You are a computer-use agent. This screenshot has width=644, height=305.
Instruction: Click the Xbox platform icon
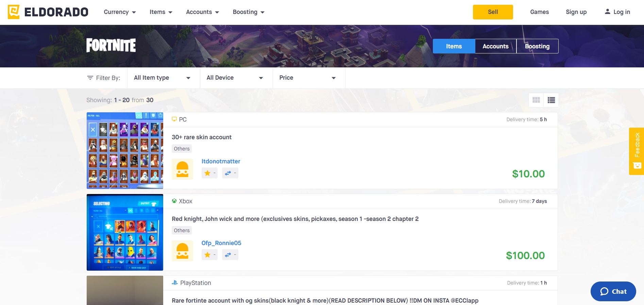(174, 201)
